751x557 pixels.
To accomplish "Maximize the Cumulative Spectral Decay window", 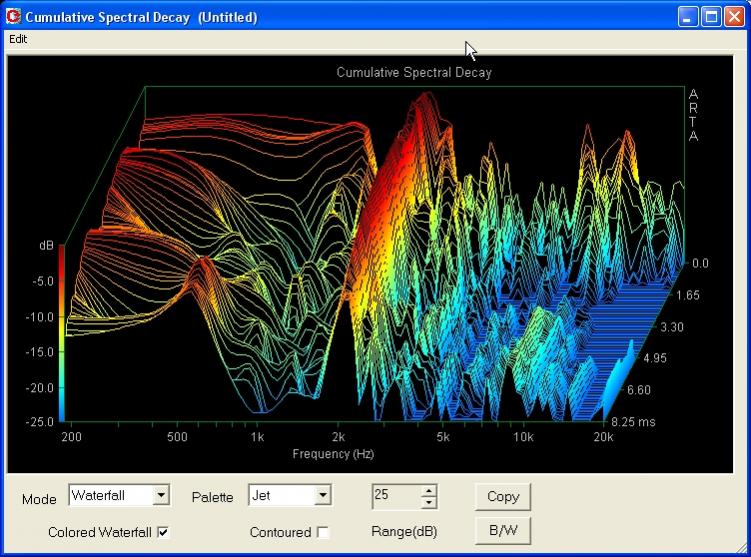I will click(711, 17).
